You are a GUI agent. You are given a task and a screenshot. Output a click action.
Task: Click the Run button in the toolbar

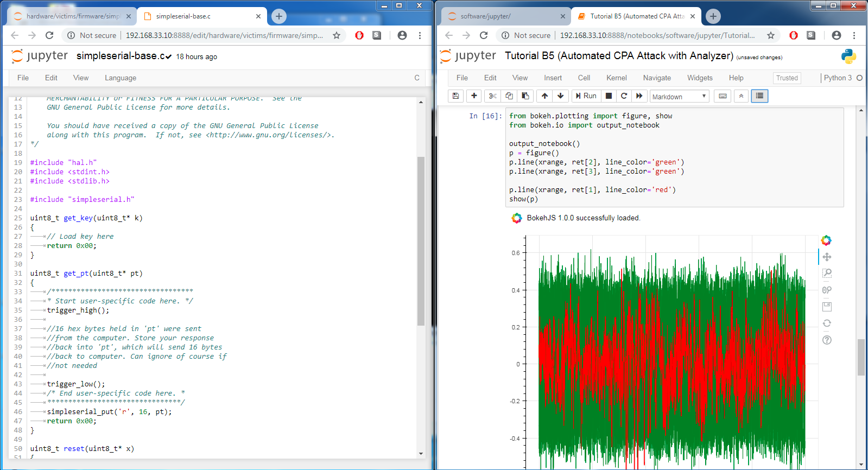(x=586, y=96)
